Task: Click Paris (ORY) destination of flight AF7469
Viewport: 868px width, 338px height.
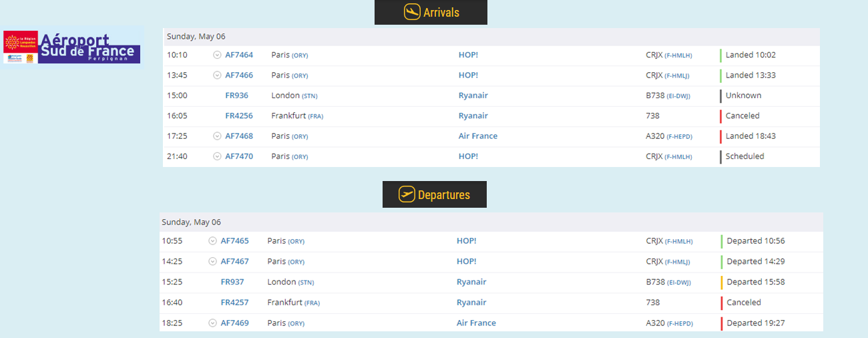Action: point(286,323)
